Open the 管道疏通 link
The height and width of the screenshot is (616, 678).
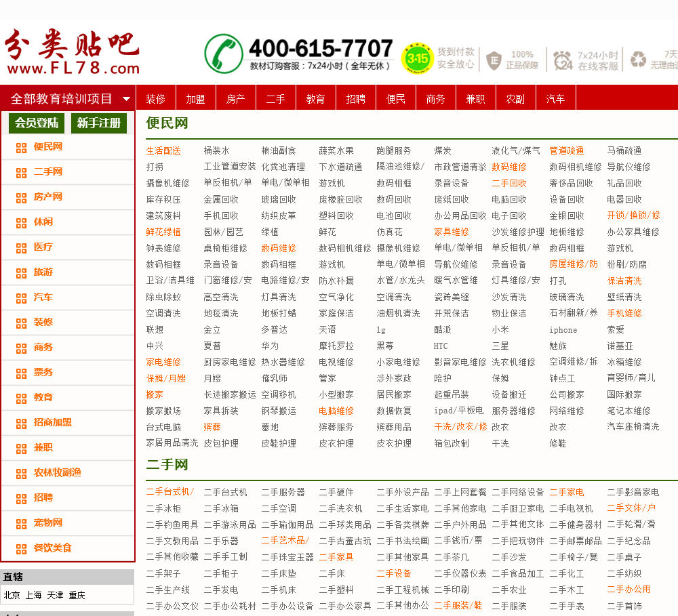[566, 150]
